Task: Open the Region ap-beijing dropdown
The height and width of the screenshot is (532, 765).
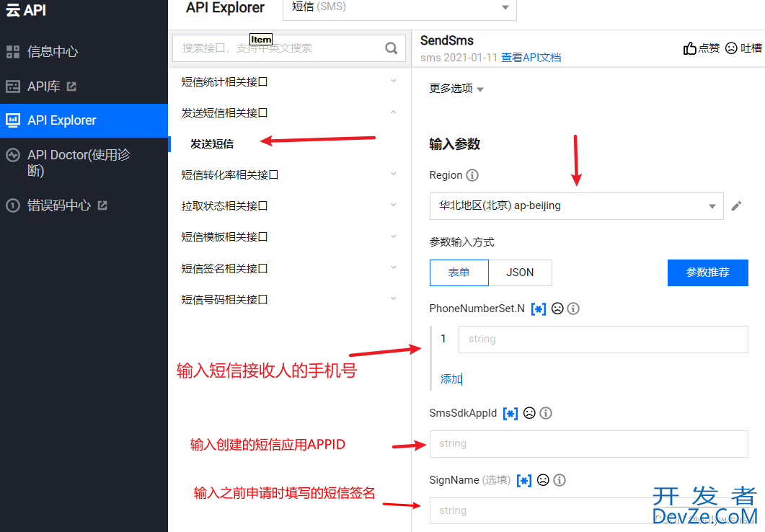Action: pos(576,205)
